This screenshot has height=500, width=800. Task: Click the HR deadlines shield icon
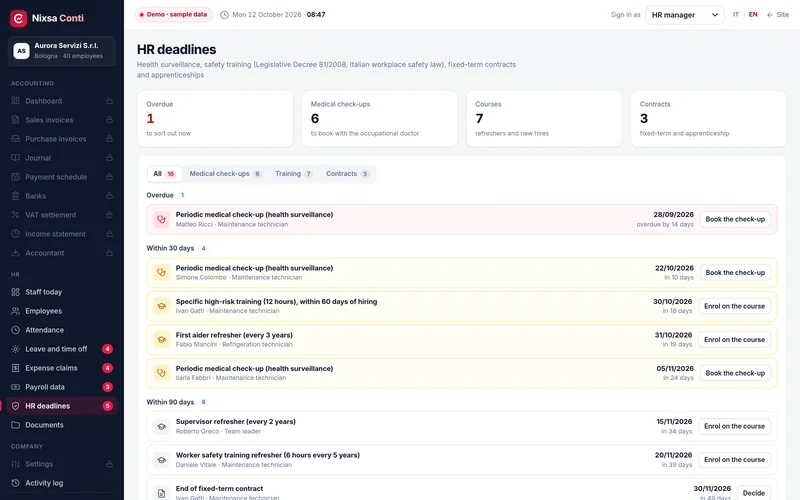pyautogui.click(x=15, y=406)
